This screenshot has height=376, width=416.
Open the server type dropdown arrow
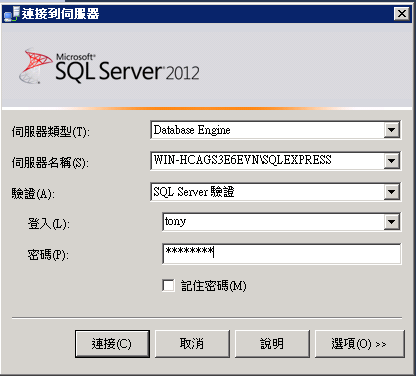392,130
